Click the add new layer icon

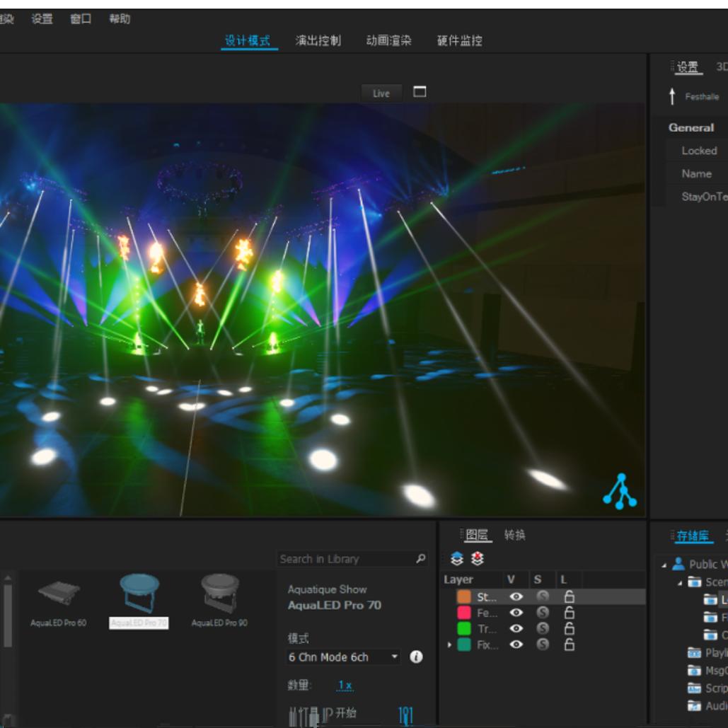click(x=457, y=560)
